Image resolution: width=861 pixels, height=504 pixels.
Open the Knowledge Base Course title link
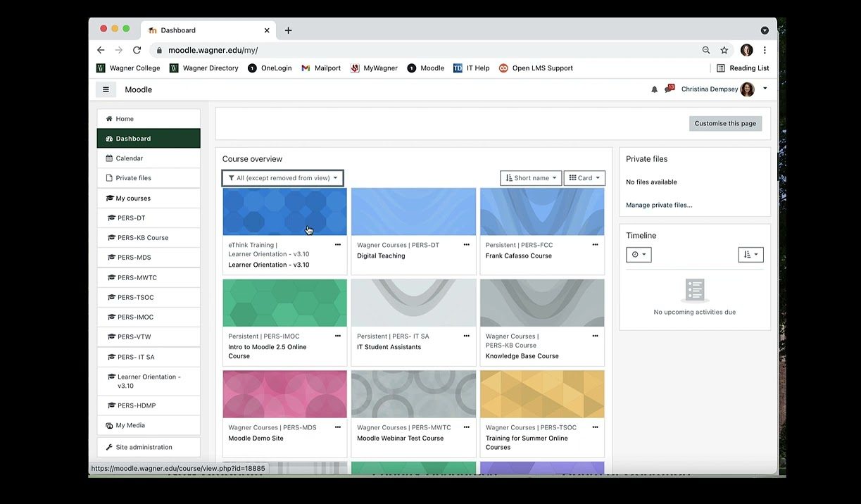pos(522,356)
